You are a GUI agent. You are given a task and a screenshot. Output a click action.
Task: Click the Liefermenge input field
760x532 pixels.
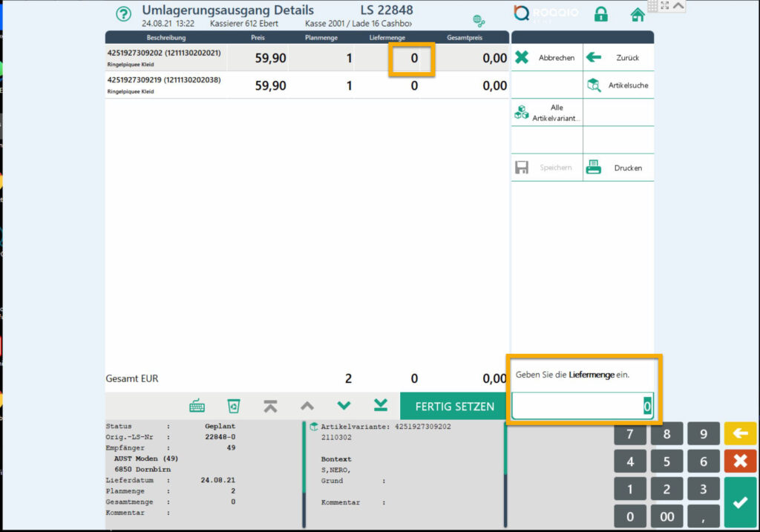pyautogui.click(x=582, y=407)
